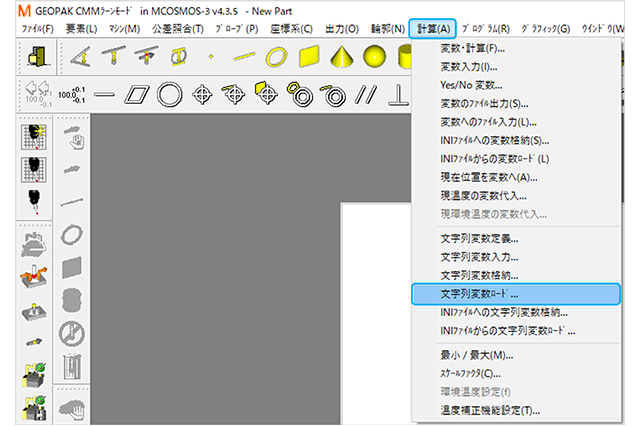Open 温度補正機能設定(T)... from the menu
Screen dimensions: 640x426
tap(490, 410)
